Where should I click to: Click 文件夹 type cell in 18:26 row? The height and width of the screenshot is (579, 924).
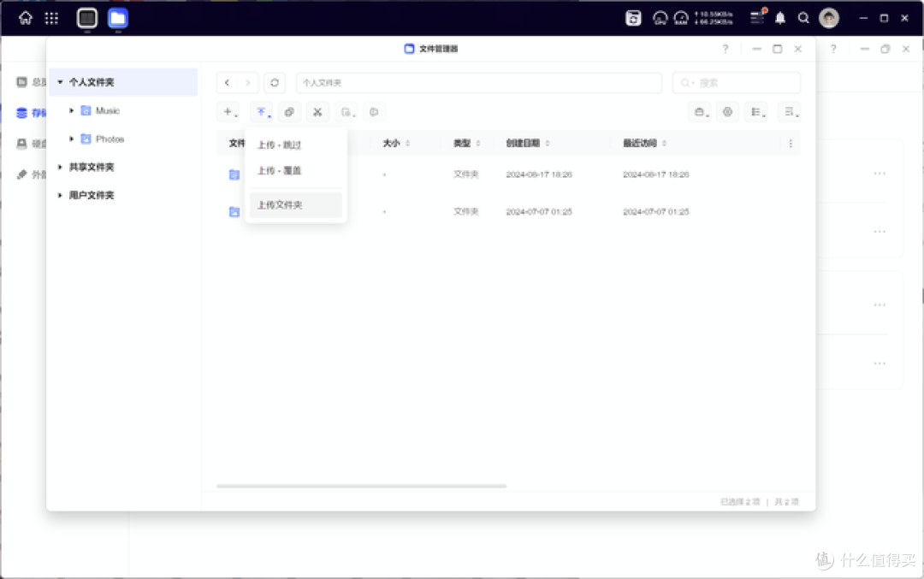pyautogui.click(x=465, y=174)
